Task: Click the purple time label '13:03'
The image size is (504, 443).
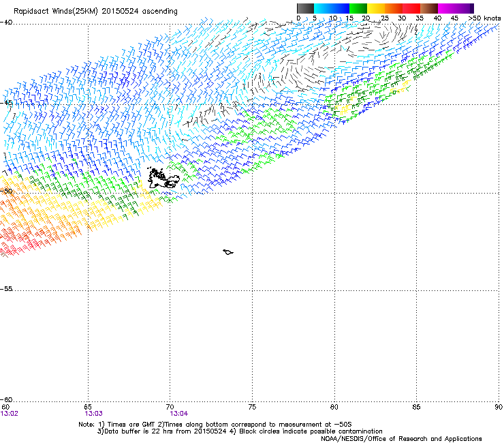Action: tap(94, 414)
